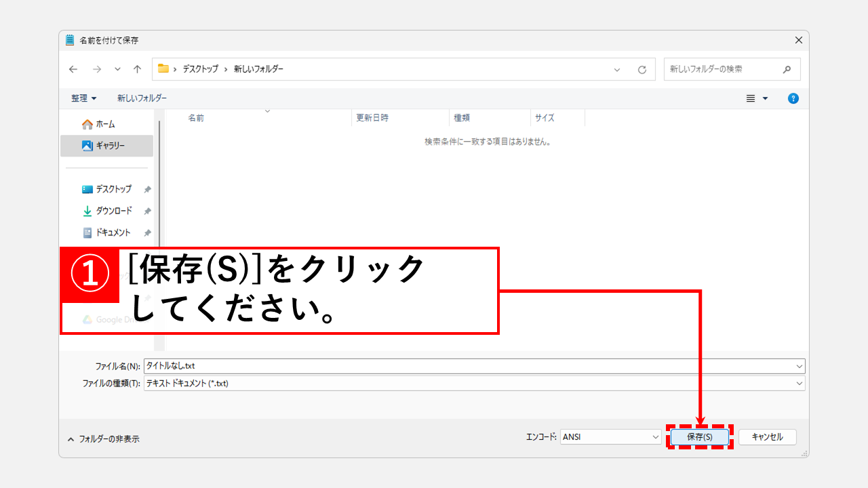Refresh the current folder view
Viewport: 868px width, 488px height.
point(642,69)
